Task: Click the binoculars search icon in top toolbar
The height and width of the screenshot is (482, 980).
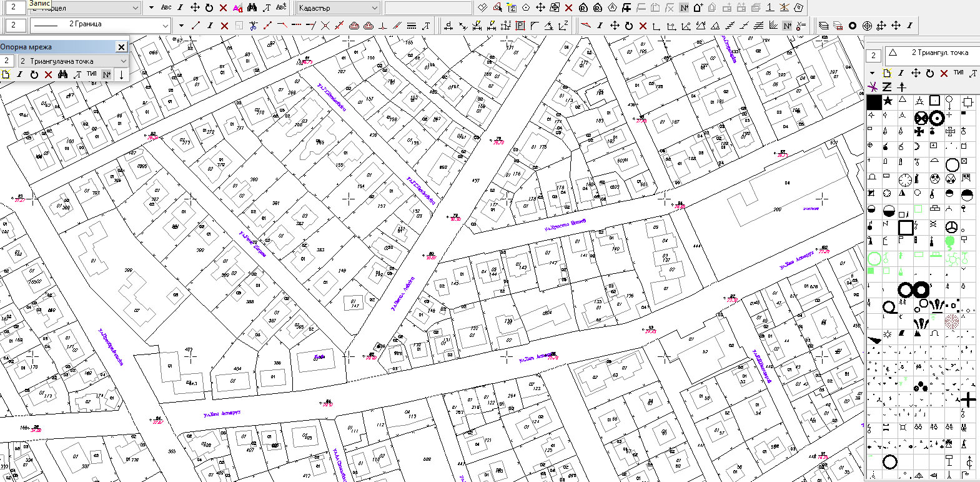Action: tap(252, 8)
